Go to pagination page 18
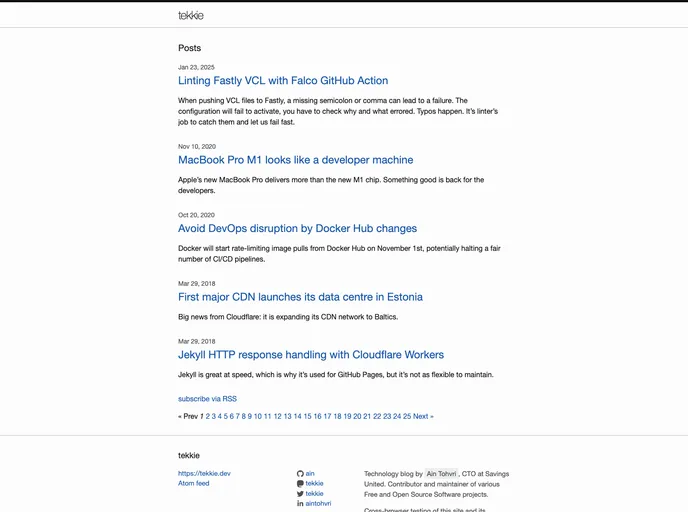The image size is (688, 512). point(337,416)
